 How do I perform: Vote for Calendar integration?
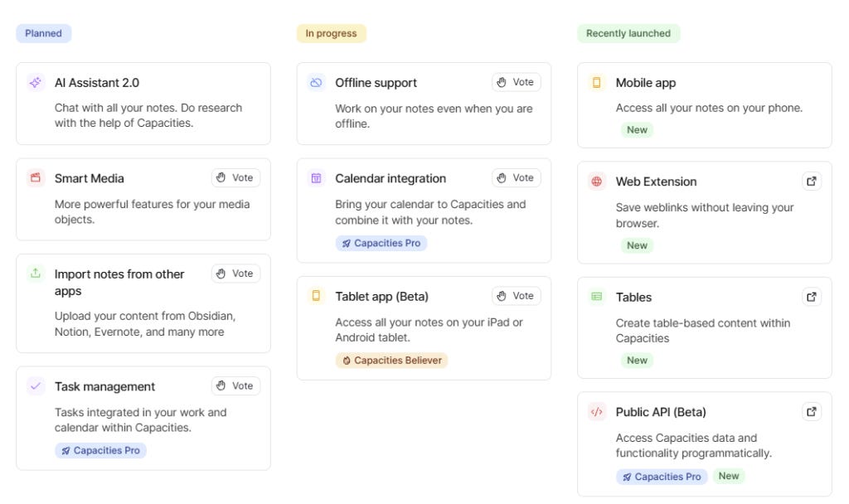(516, 177)
